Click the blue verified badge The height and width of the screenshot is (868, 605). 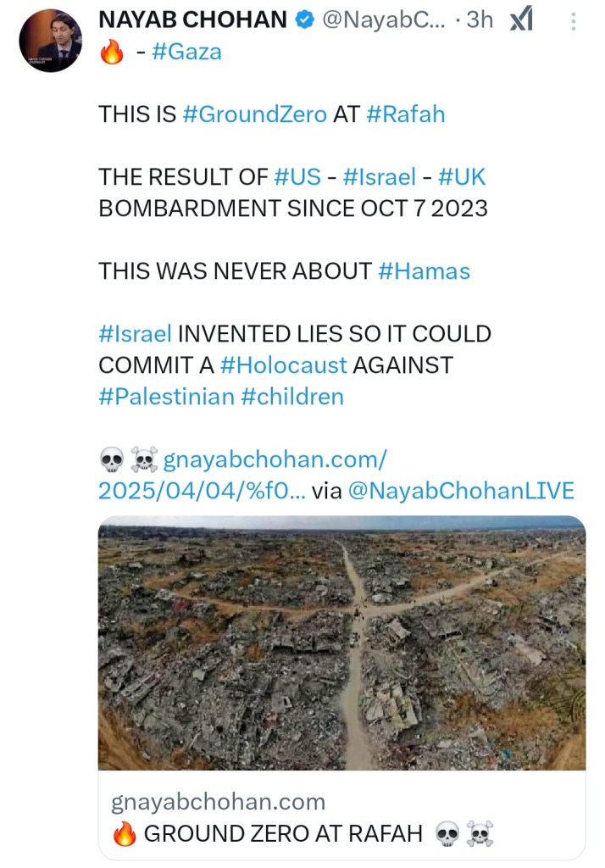click(x=304, y=20)
